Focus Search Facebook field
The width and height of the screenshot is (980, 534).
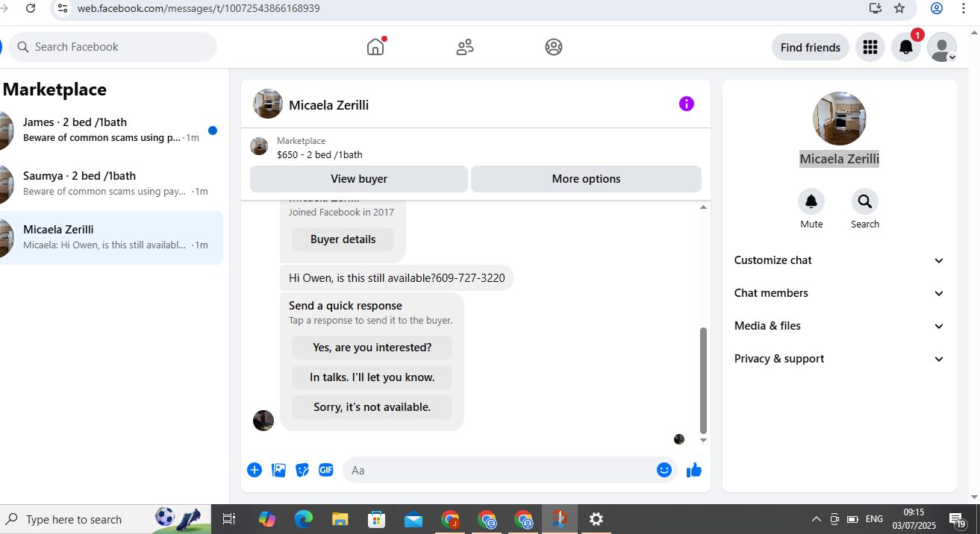click(x=113, y=47)
